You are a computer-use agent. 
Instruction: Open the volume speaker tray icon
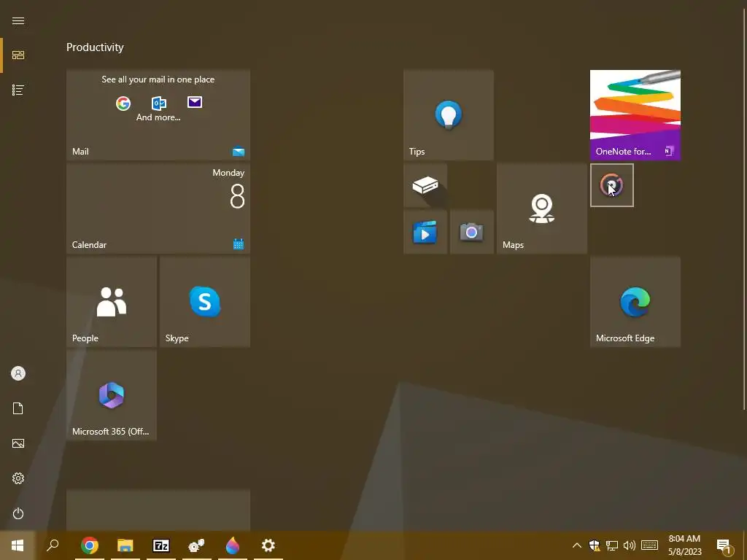(x=630, y=545)
